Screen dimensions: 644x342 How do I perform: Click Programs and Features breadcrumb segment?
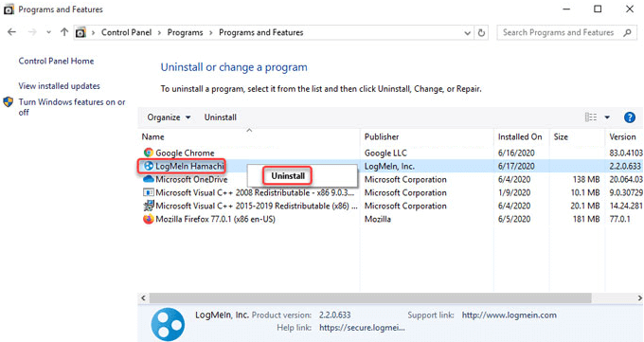pos(261,32)
